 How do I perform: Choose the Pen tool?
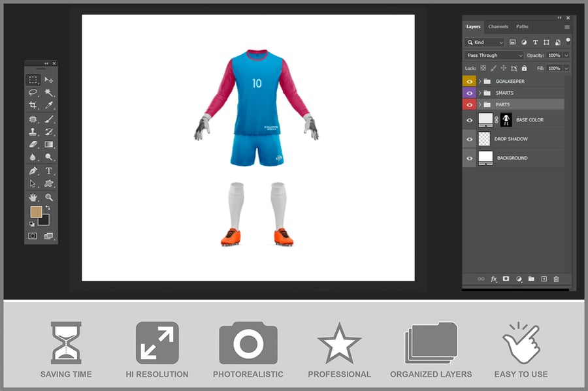[x=33, y=170]
